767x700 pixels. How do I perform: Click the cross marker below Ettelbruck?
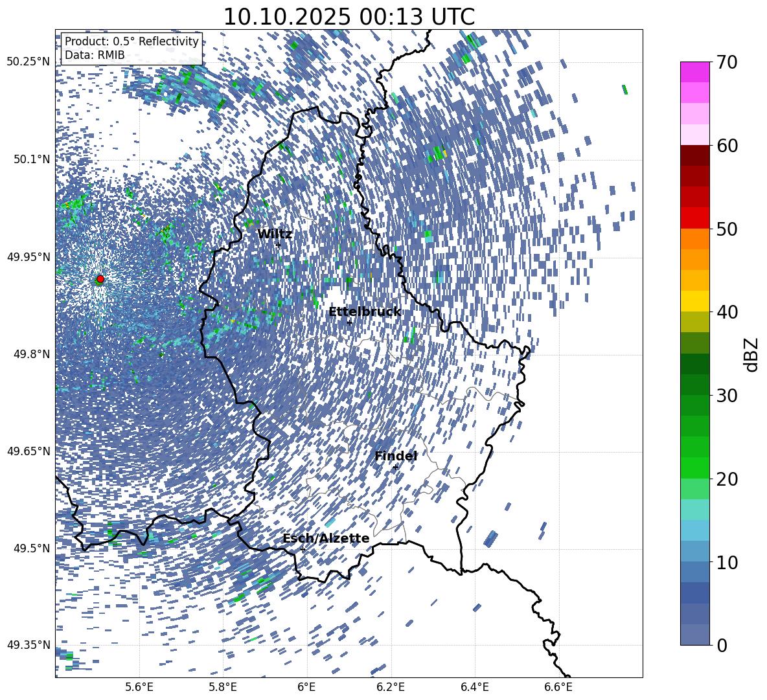349,322
